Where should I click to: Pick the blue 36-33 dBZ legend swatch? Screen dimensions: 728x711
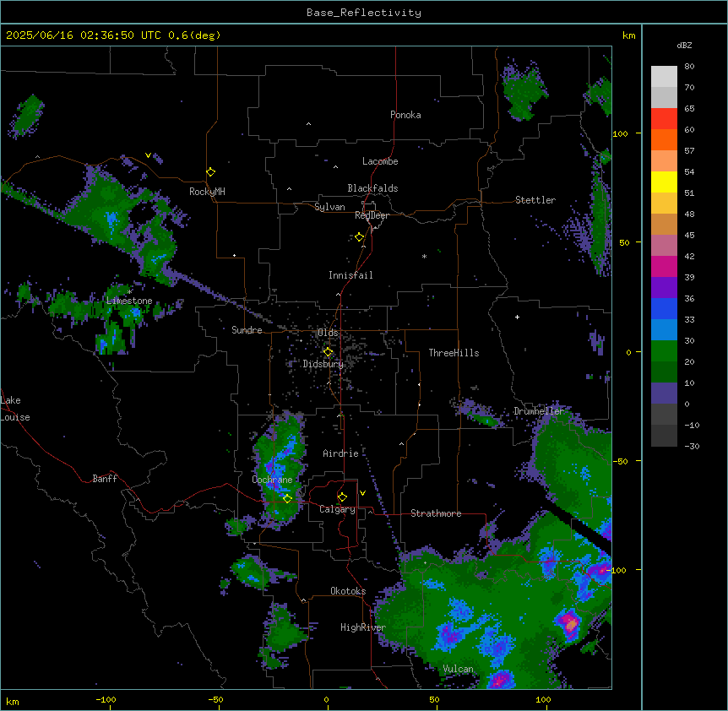(x=664, y=308)
